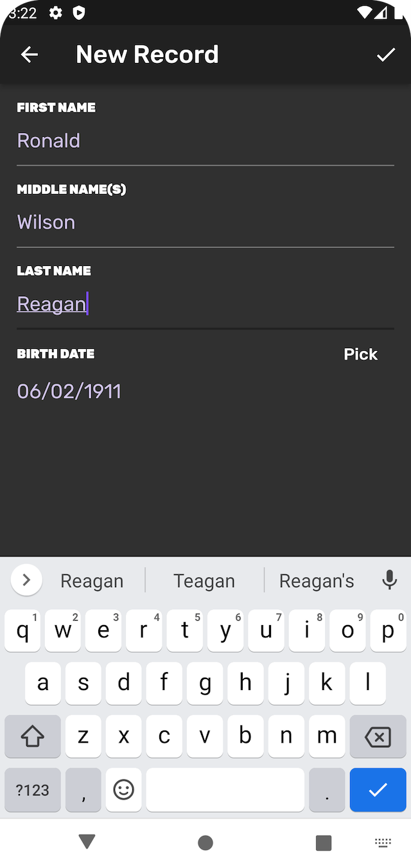Tap the blue enter checkmark key
The height and width of the screenshot is (868, 411).
tap(378, 790)
